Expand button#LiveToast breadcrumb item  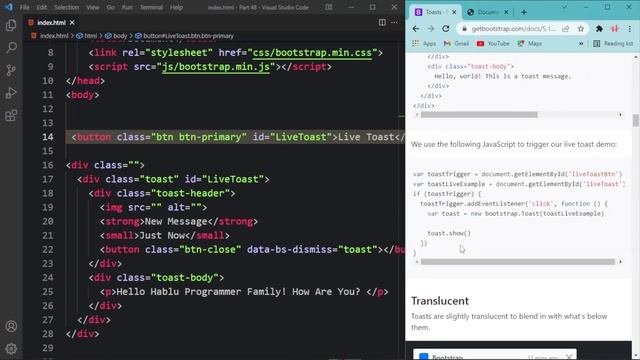[184, 36]
